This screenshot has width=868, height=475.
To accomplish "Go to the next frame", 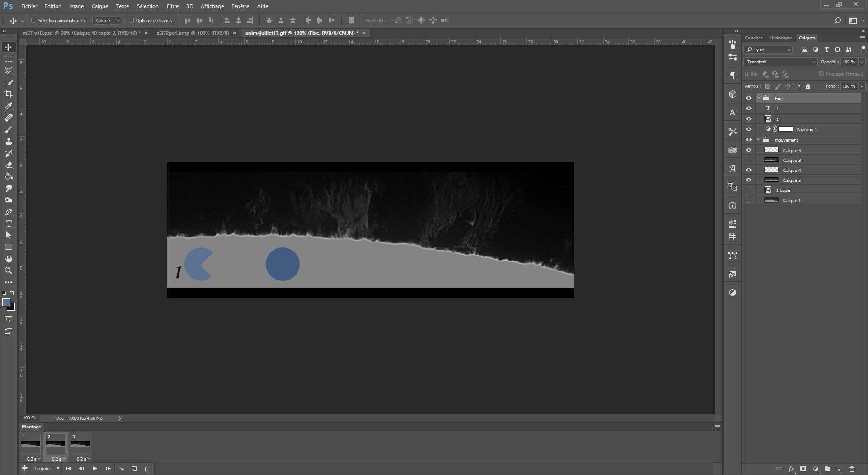I will coord(108,469).
